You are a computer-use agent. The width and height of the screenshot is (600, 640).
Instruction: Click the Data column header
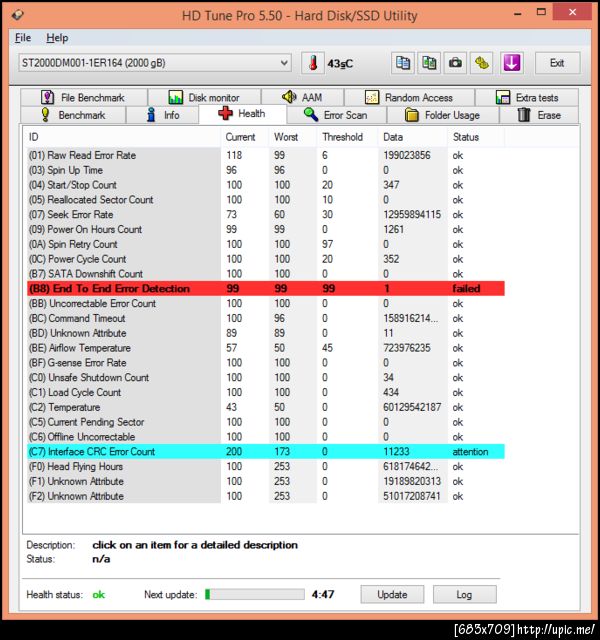413,137
